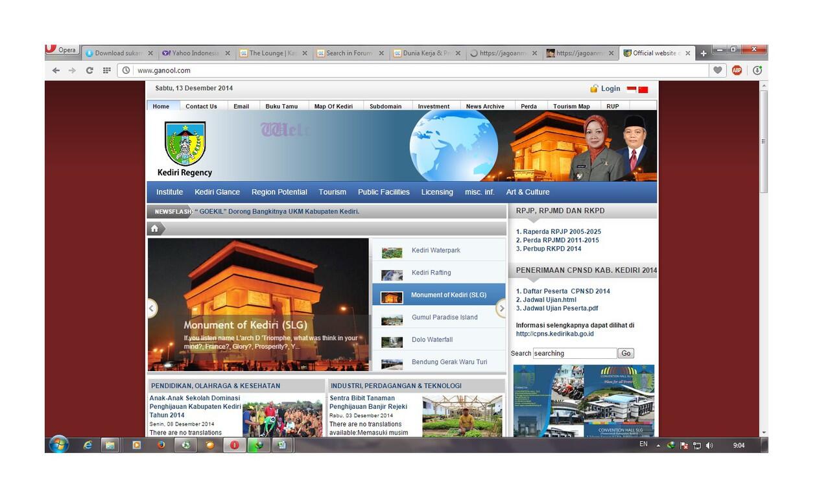
Task: Open the GOEKIL newsflash headline
Action: [x=277, y=212]
